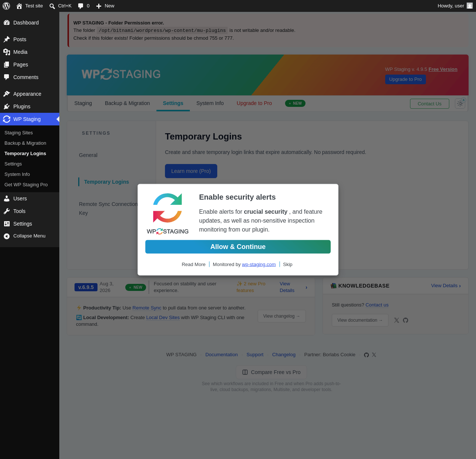Click the Compare Free vs Pro button

pyautogui.click(x=271, y=372)
